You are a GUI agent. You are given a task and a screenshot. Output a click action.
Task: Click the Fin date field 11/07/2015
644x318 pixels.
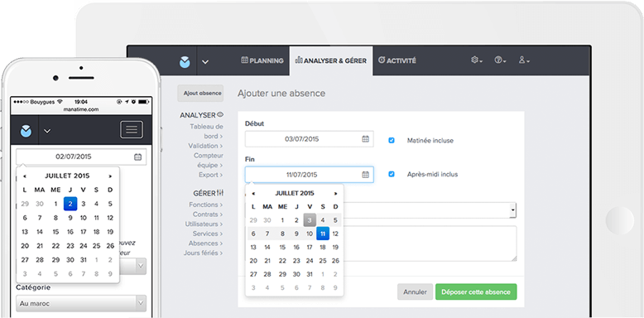tap(310, 175)
